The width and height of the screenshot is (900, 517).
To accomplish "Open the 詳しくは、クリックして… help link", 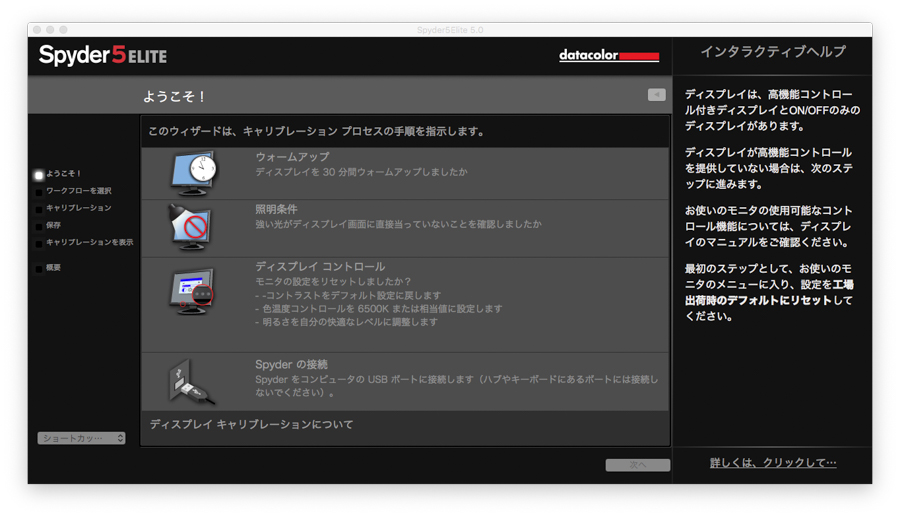I will [773, 462].
